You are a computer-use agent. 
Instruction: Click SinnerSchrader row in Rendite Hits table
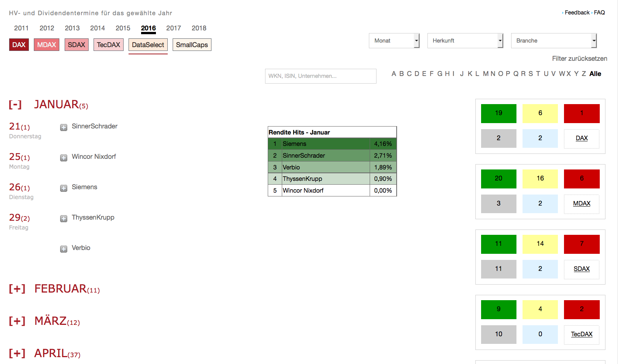click(332, 156)
